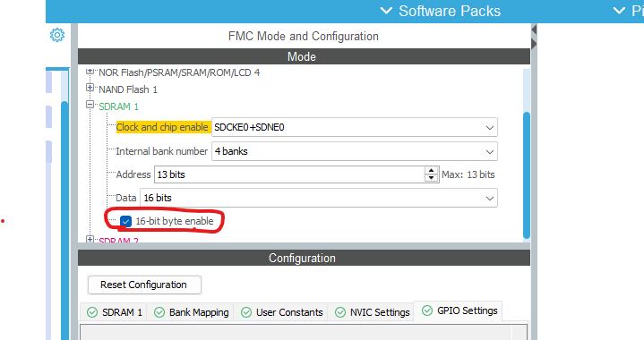Viewport: 644px width, 340px height.
Task: Click the Max: 13 bits text
Action: point(468,174)
